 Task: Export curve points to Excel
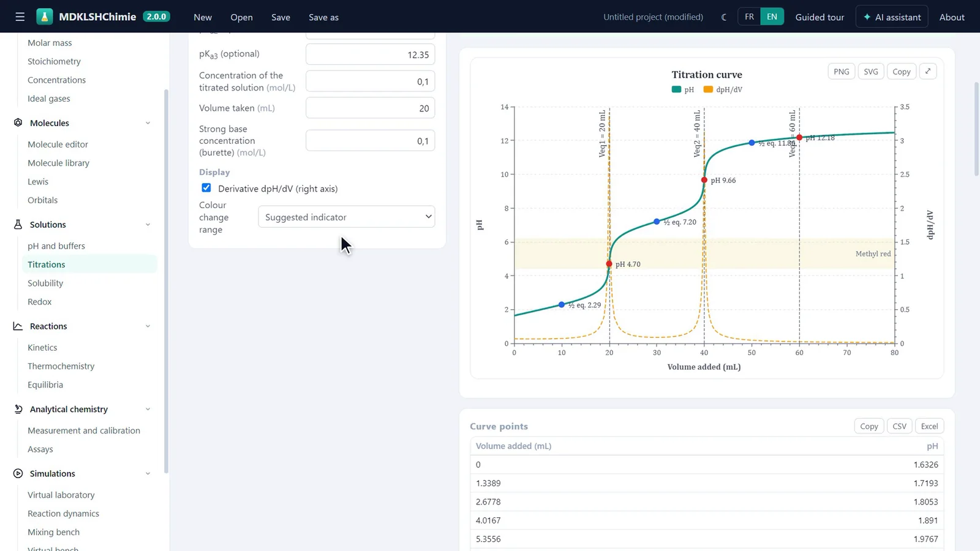click(x=929, y=426)
